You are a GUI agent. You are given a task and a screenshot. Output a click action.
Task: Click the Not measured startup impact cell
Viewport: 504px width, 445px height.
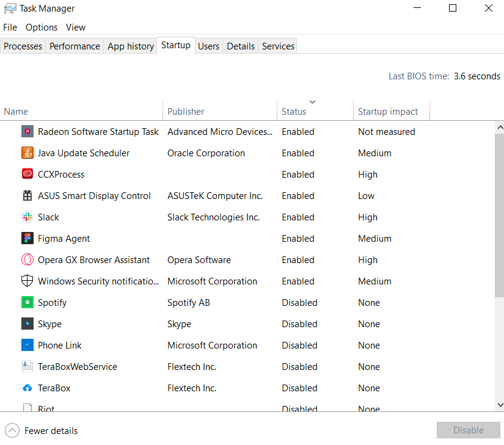click(x=386, y=132)
